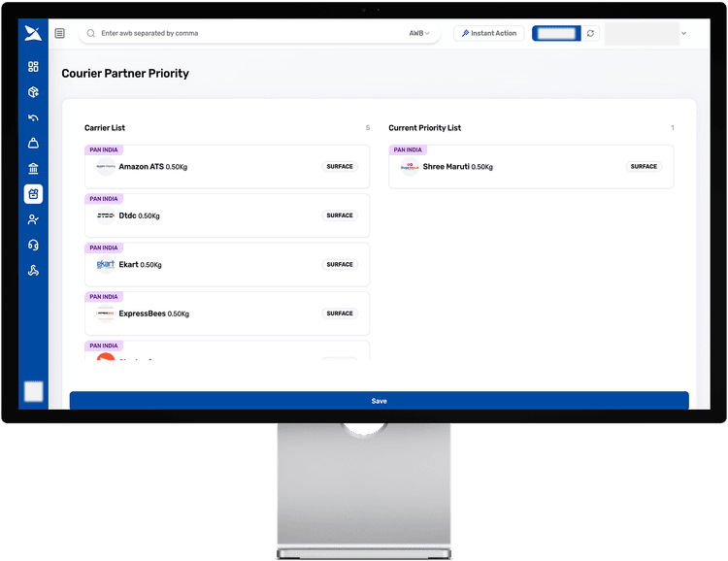The width and height of the screenshot is (728, 561).
Task: Click the AWB search input field
Action: point(243,33)
